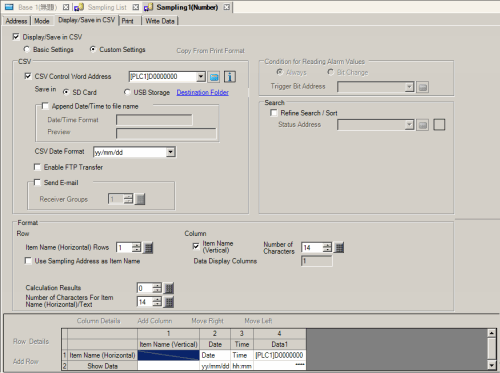Image resolution: width=500 pixels, height=373 pixels.
Task: Open keypad icon for Number of Characters For Item Name
Action: click(x=169, y=302)
